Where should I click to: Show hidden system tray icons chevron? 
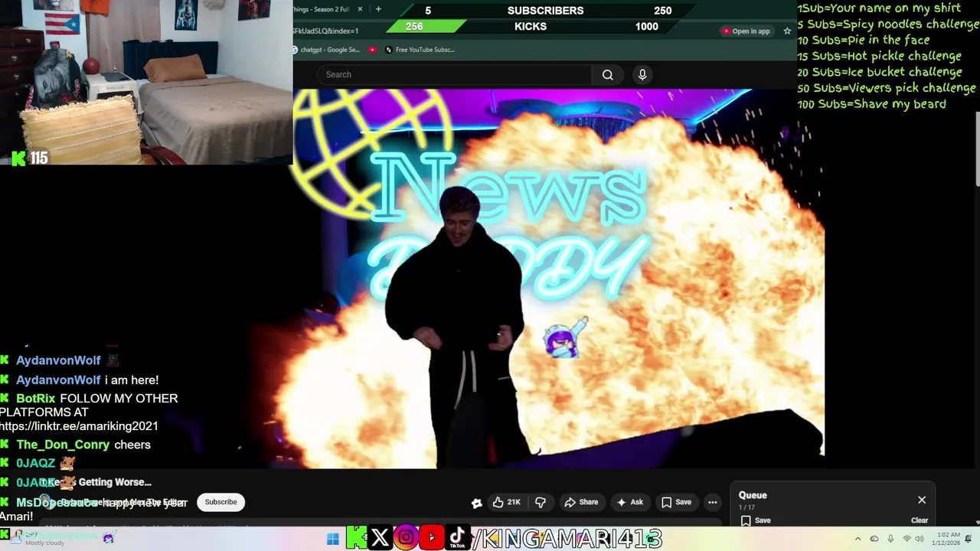(x=857, y=539)
